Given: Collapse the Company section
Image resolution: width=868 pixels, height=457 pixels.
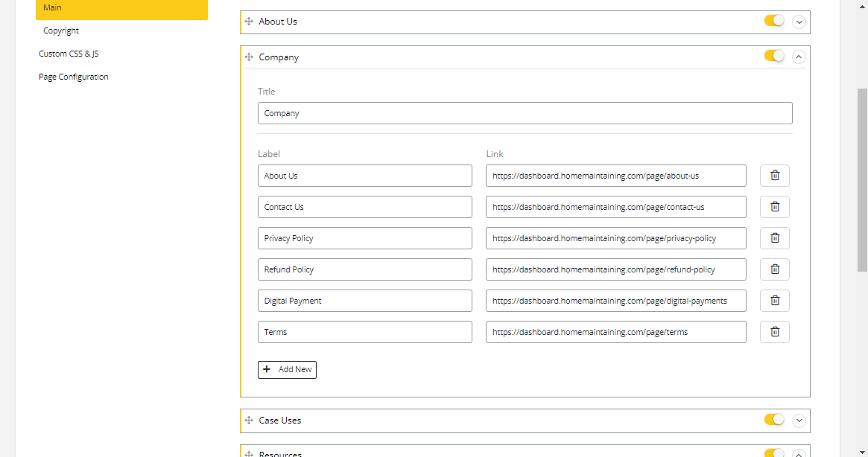Looking at the screenshot, I should (799, 57).
